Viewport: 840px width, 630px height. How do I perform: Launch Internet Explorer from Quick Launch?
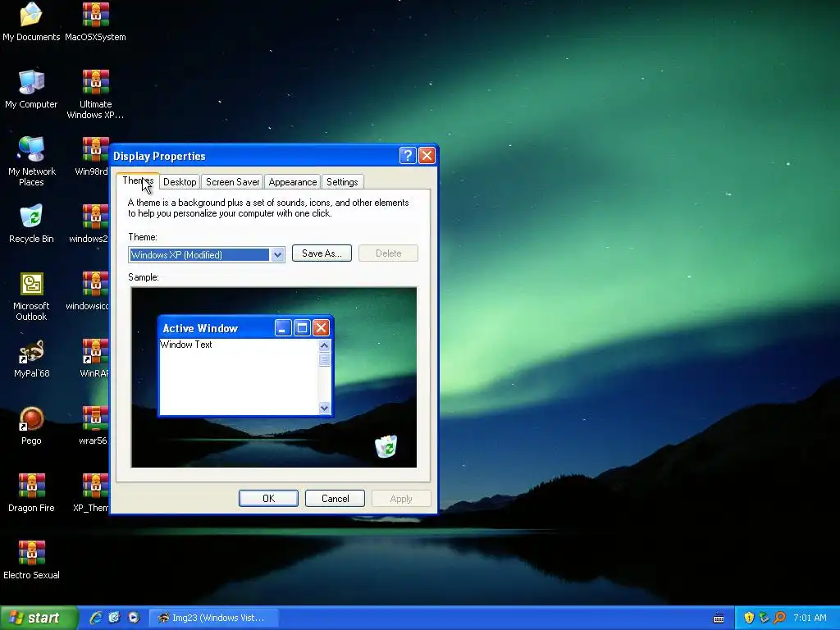[x=96, y=618]
